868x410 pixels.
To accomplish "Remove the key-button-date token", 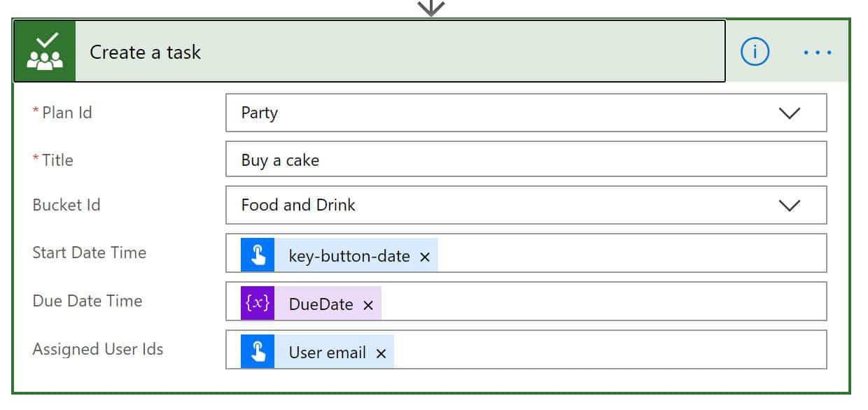I will pyautogui.click(x=424, y=257).
